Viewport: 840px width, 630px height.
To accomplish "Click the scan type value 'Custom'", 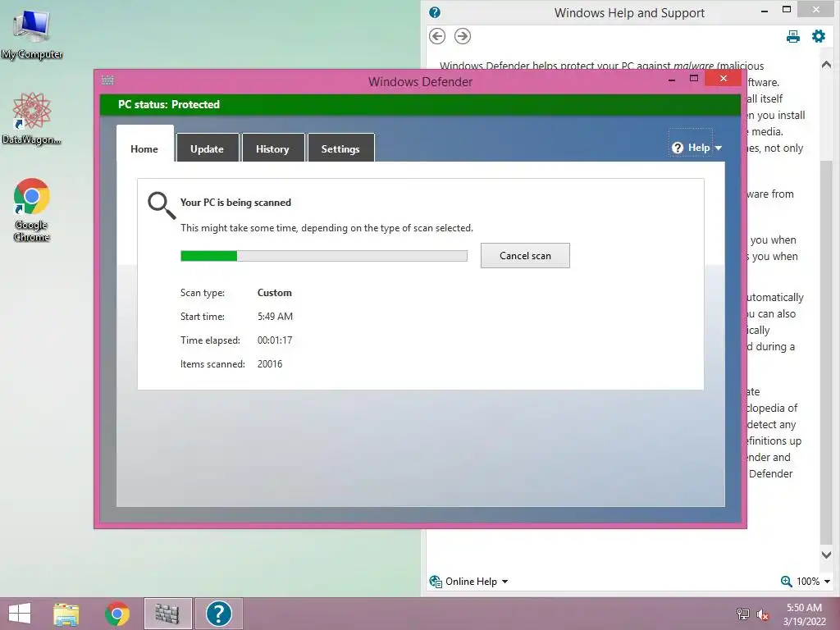I will 274,293.
